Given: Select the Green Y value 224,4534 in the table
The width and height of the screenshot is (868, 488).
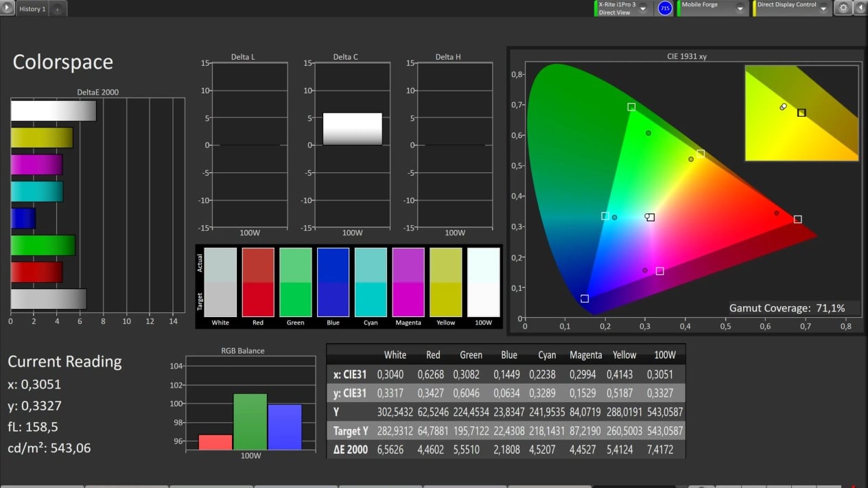Looking at the screenshot, I should pyautogui.click(x=471, y=412).
